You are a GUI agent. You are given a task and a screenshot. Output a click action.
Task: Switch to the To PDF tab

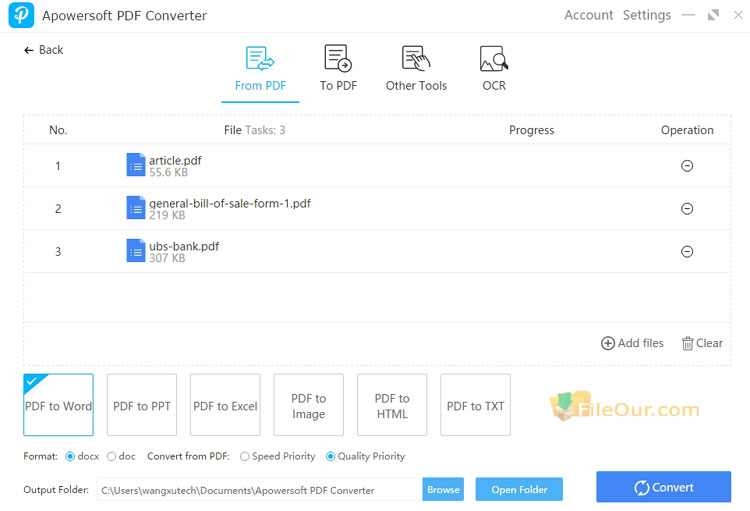tap(338, 68)
